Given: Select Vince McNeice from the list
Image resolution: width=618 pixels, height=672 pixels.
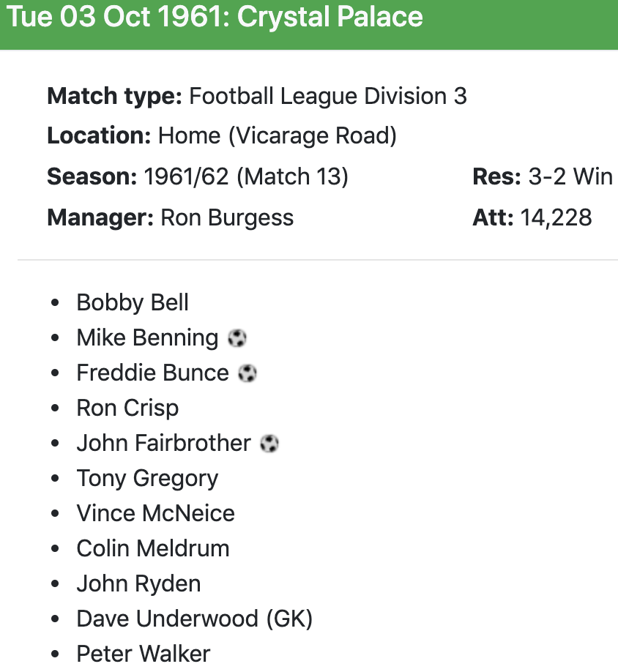Looking at the screenshot, I should click(x=155, y=514).
